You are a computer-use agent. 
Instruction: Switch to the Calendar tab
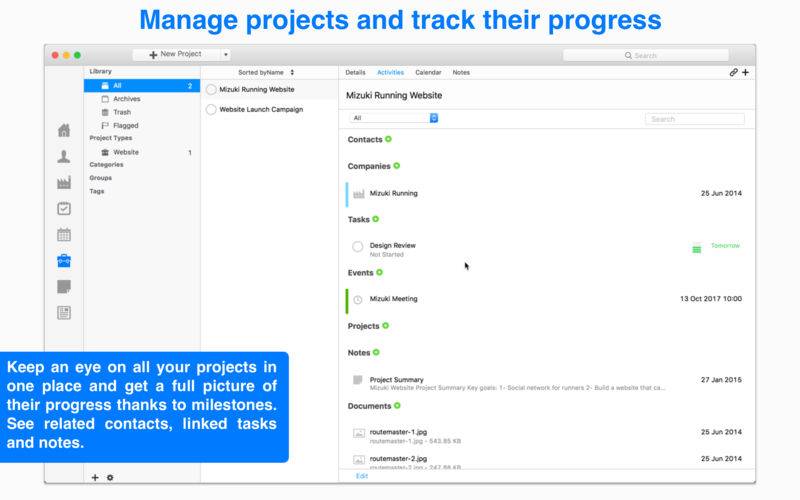coord(428,72)
